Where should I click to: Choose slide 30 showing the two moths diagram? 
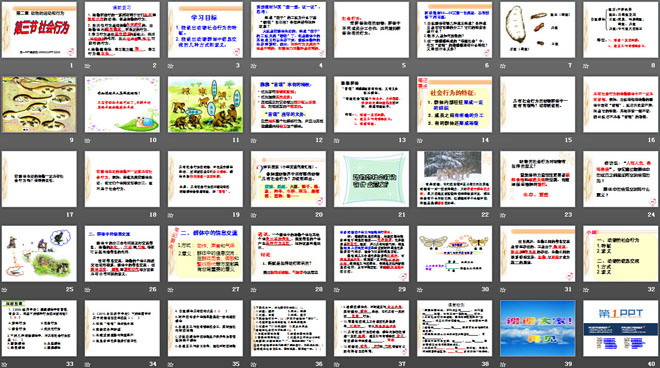[x=455, y=253]
